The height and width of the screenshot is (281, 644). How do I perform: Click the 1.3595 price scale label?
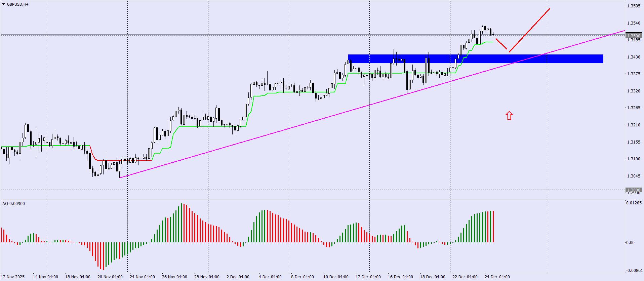pos(634,6)
